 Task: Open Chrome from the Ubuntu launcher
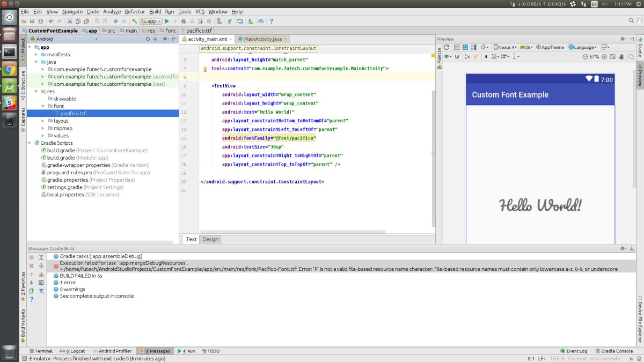[x=9, y=69]
